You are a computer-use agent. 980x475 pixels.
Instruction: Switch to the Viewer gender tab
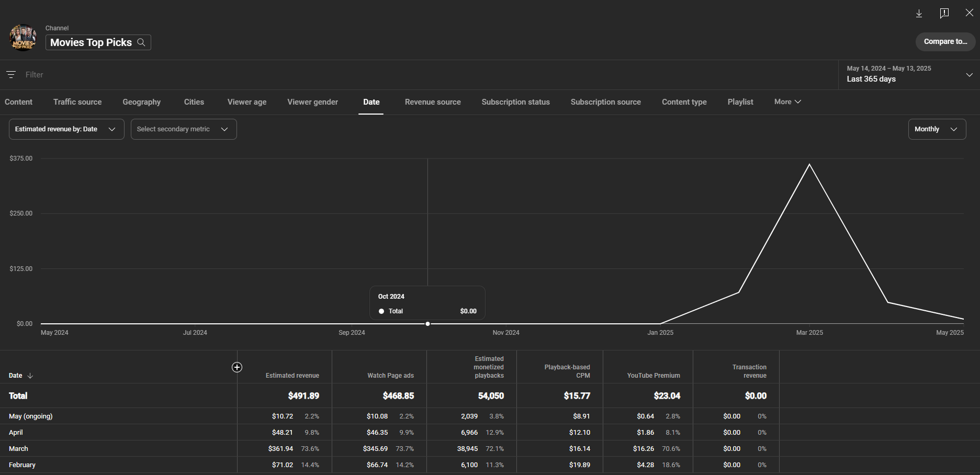[313, 102]
